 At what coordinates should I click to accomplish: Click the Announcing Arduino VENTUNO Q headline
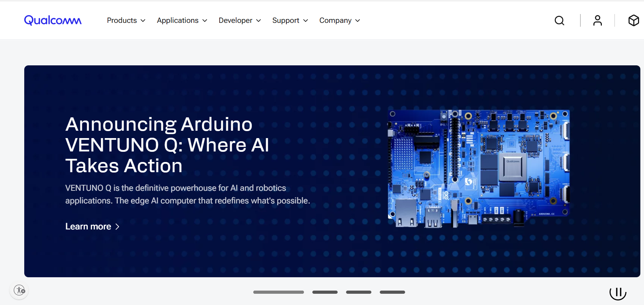pos(167,145)
